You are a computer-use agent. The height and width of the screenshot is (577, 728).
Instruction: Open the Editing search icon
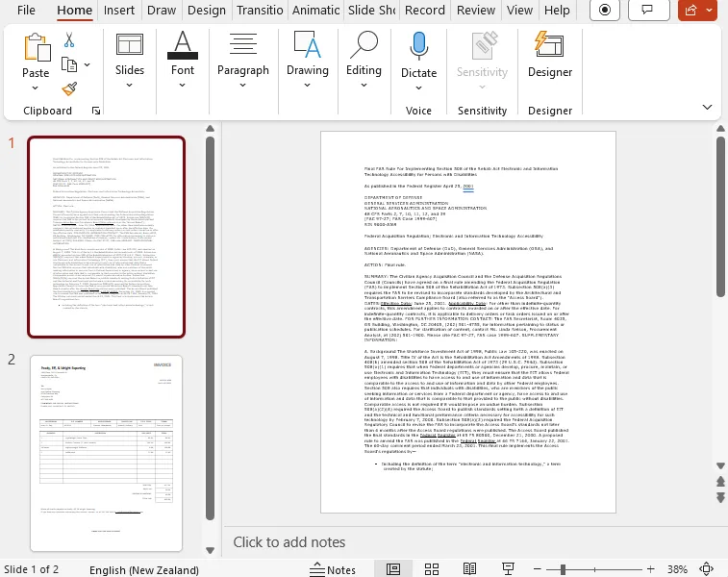point(364,44)
